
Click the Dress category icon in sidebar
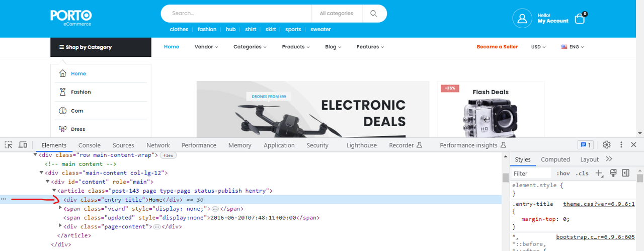tap(63, 129)
